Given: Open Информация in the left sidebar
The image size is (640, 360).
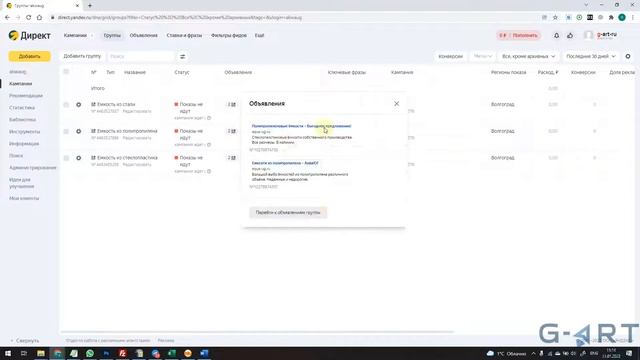Looking at the screenshot, I should pyautogui.click(x=24, y=144).
